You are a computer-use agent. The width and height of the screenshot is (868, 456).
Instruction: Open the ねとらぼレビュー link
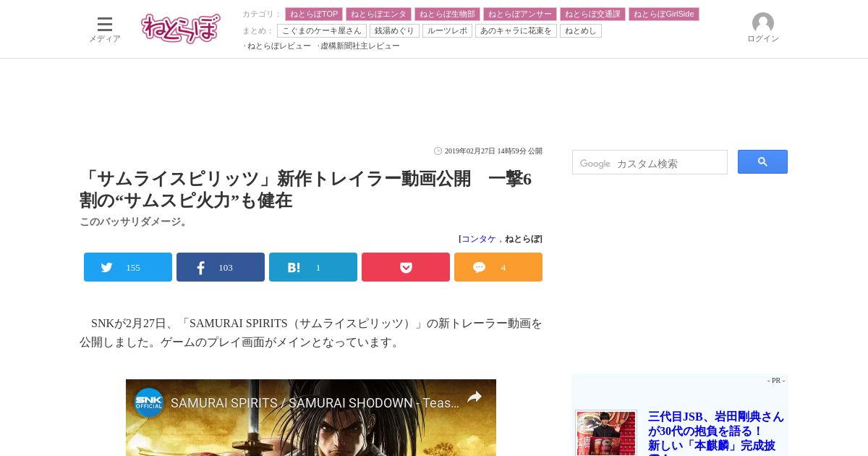click(279, 46)
